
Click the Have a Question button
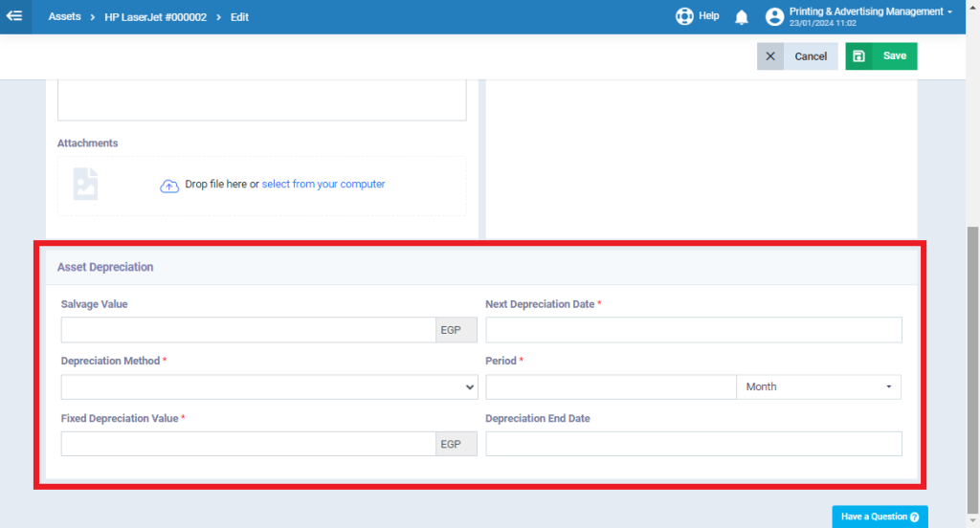(880, 517)
